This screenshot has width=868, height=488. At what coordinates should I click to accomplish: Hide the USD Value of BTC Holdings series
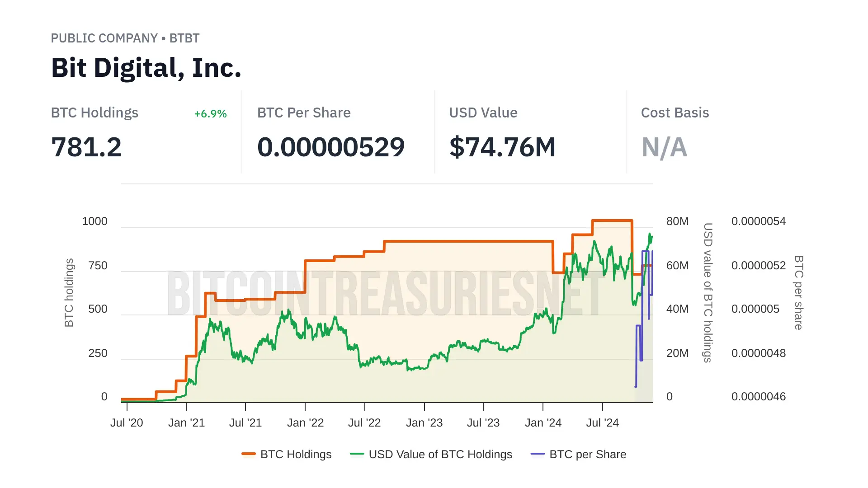[x=440, y=454]
